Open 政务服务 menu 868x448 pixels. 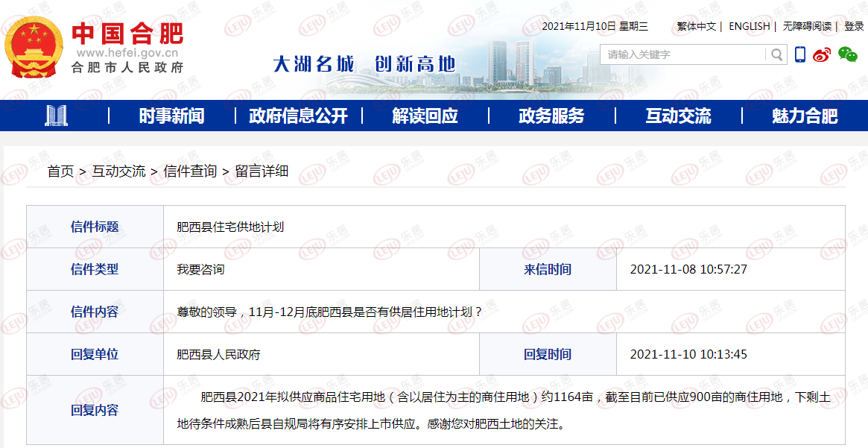coord(551,116)
